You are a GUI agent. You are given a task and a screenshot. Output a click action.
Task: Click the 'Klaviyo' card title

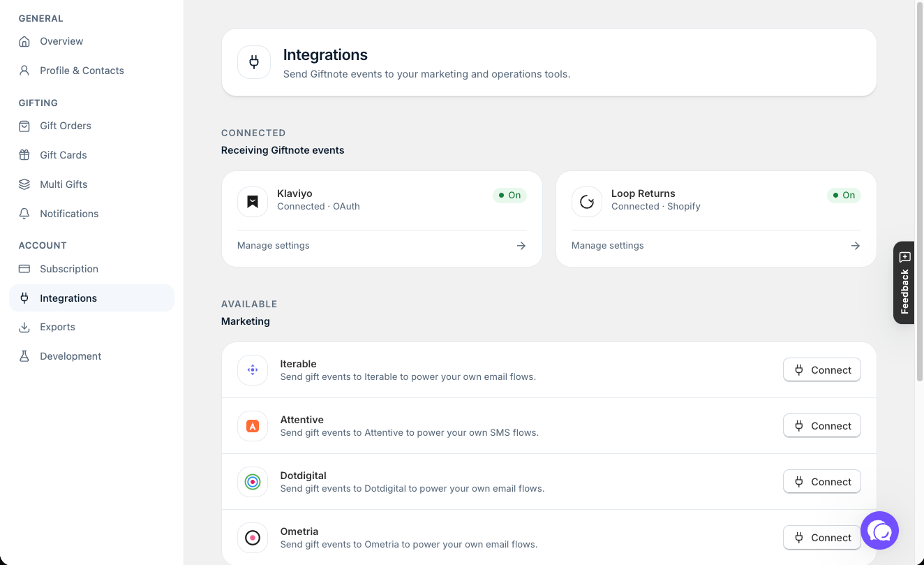295,193
